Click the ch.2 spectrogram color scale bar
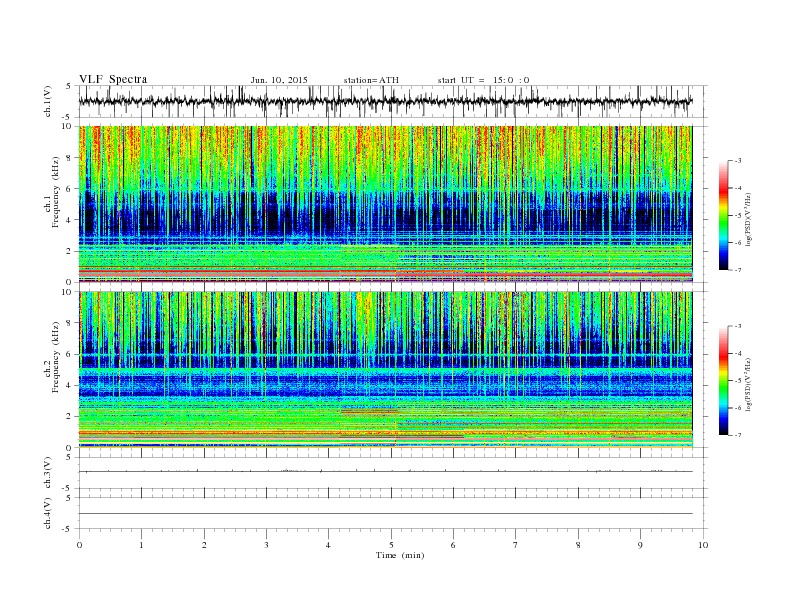The height and width of the screenshot is (612, 792). tap(723, 381)
